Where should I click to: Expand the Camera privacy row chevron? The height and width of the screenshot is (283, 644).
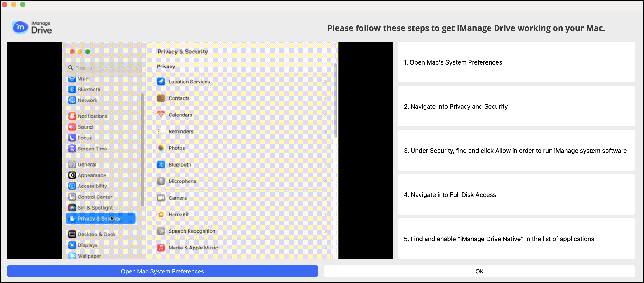point(325,198)
